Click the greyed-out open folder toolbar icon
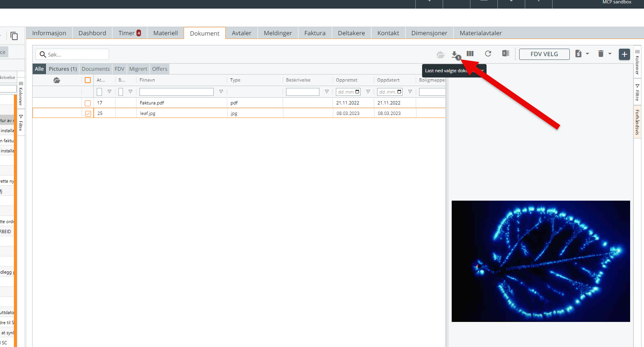 point(440,55)
